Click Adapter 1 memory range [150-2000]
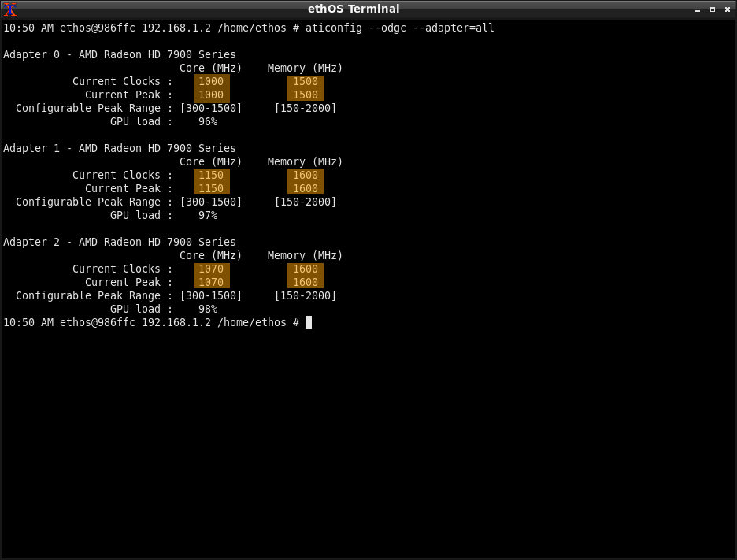Screen dimensions: 737x560 (306, 202)
